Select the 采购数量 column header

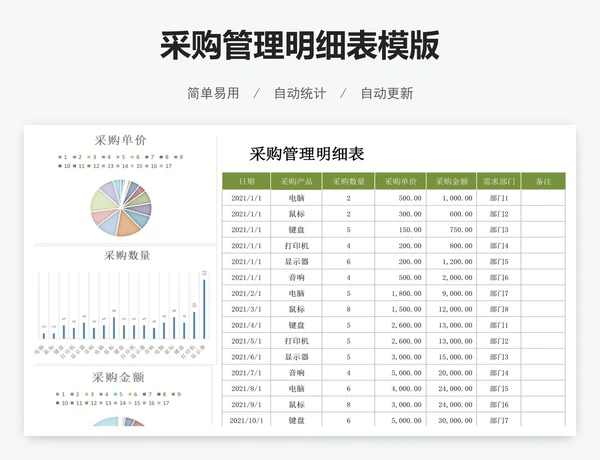coord(349,181)
